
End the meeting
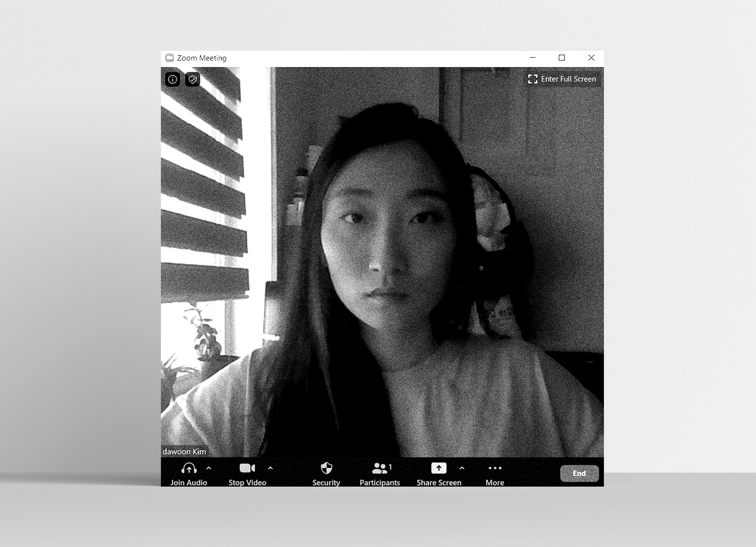(579, 473)
